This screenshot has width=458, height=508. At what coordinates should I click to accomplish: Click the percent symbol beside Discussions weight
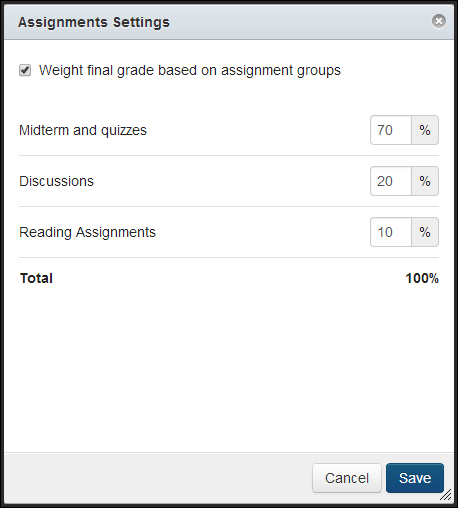pyautogui.click(x=425, y=181)
